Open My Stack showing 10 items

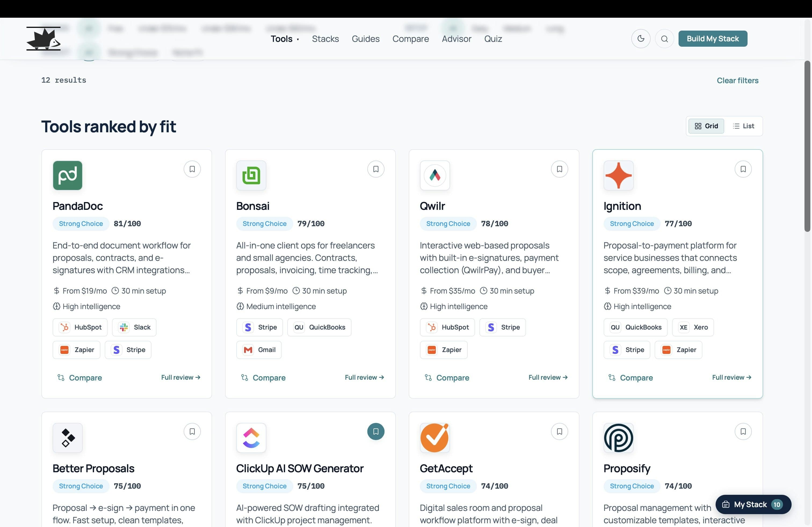[753, 504]
